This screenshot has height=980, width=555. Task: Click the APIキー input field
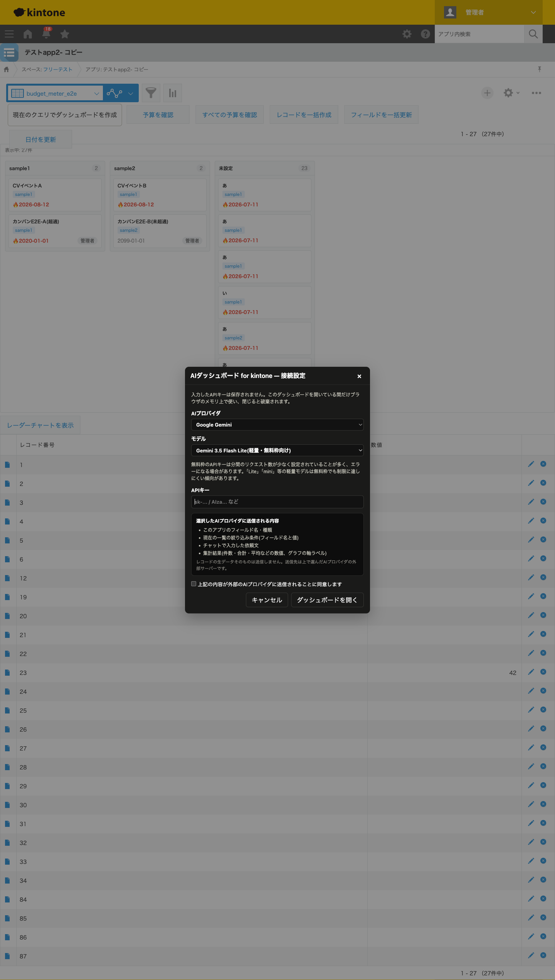click(x=277, y=502)
